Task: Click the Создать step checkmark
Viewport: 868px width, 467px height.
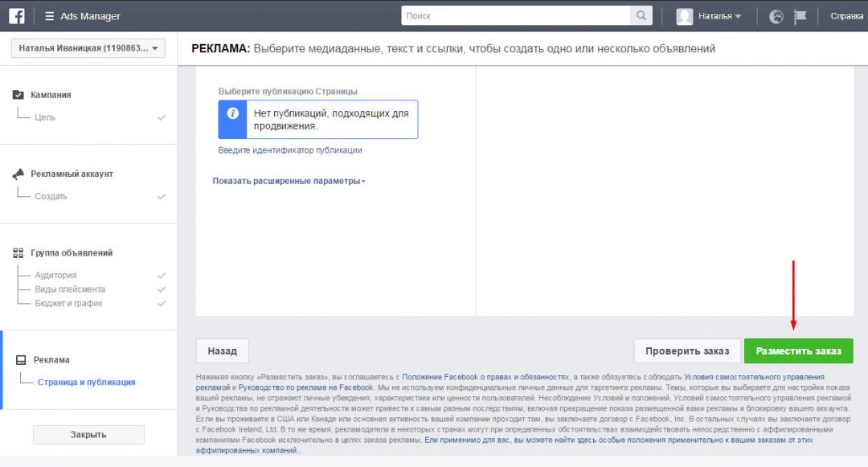Action: click(x=161, y=196)
